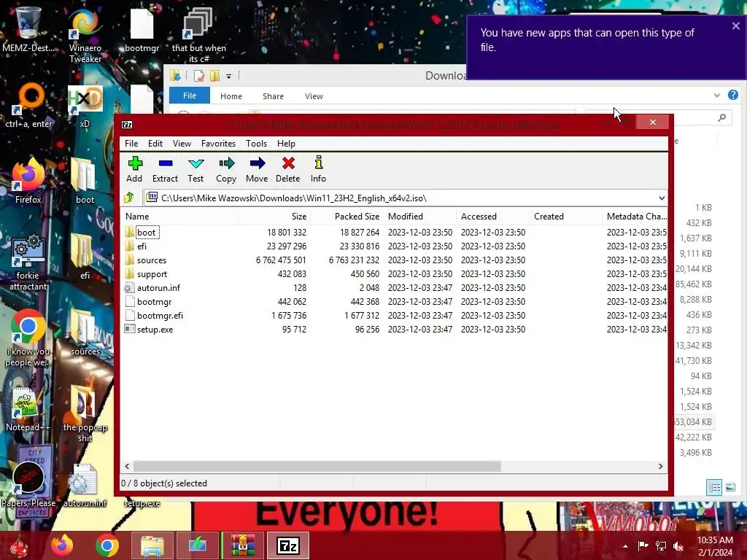Viewport: 747px width, 560px height.
Task: Select the boot folder icon in the list
Action: tap(129, 233)
